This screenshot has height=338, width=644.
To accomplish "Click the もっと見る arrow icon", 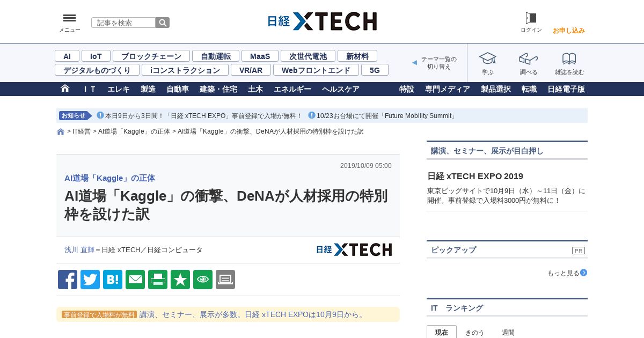I will coord(584,273).
